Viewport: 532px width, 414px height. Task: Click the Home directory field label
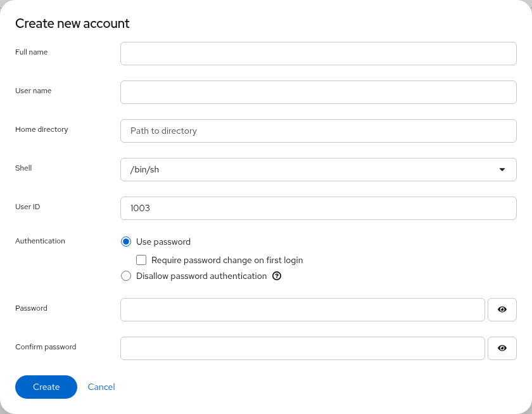(x=41, y=129)
